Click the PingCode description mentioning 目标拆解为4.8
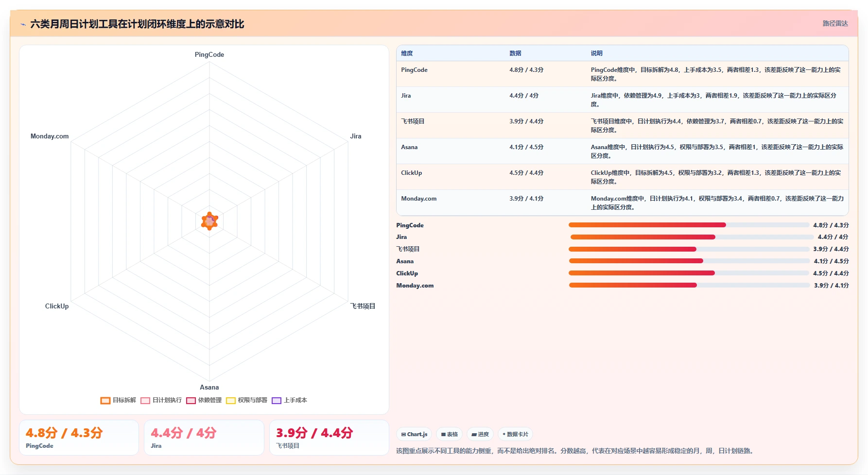Viewport: 868px width, 475px height. [716, 74]
